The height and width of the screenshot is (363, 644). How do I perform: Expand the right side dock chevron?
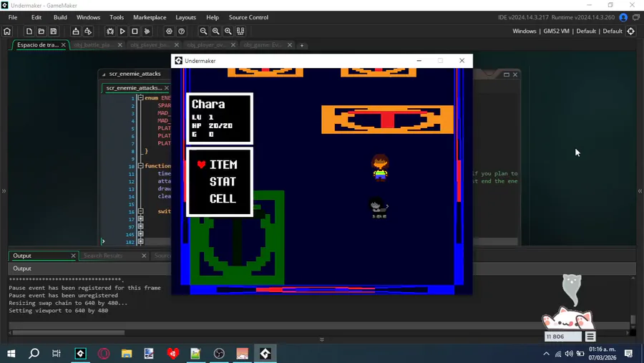click(640, 190)
